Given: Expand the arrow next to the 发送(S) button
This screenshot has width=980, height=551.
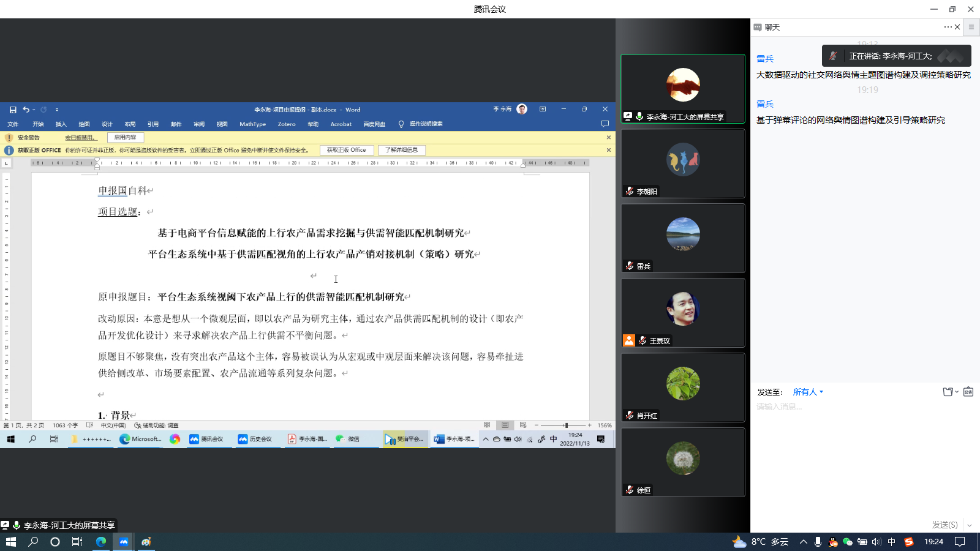Looking at the screenshot, I should click(970, 525).
